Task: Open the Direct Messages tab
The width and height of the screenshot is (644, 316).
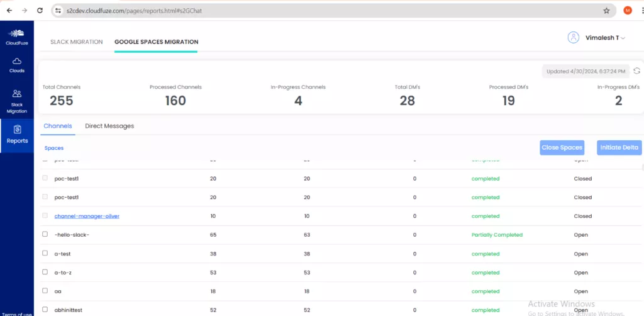Action: [109, 126]
